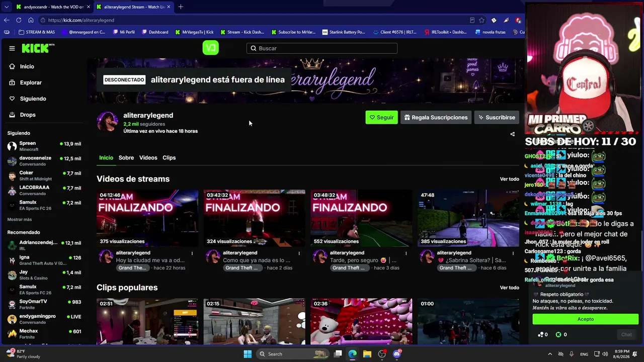
Task: Open a new browser tab
Action: (181, 7)
